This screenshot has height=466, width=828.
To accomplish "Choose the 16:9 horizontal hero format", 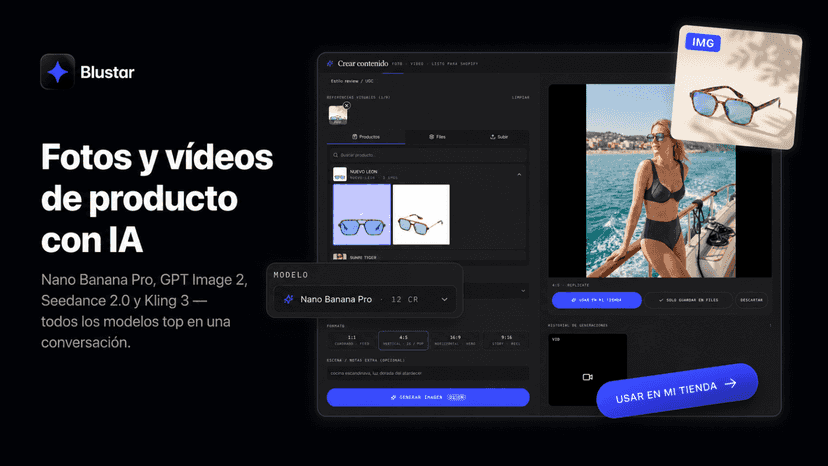I will [x=455, y=340].
